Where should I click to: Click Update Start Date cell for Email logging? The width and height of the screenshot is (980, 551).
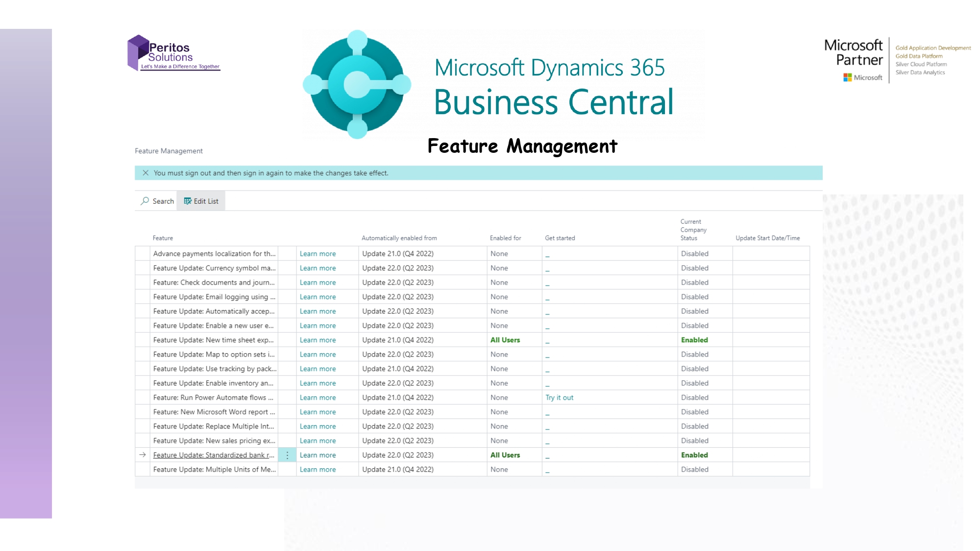[770, 297]
